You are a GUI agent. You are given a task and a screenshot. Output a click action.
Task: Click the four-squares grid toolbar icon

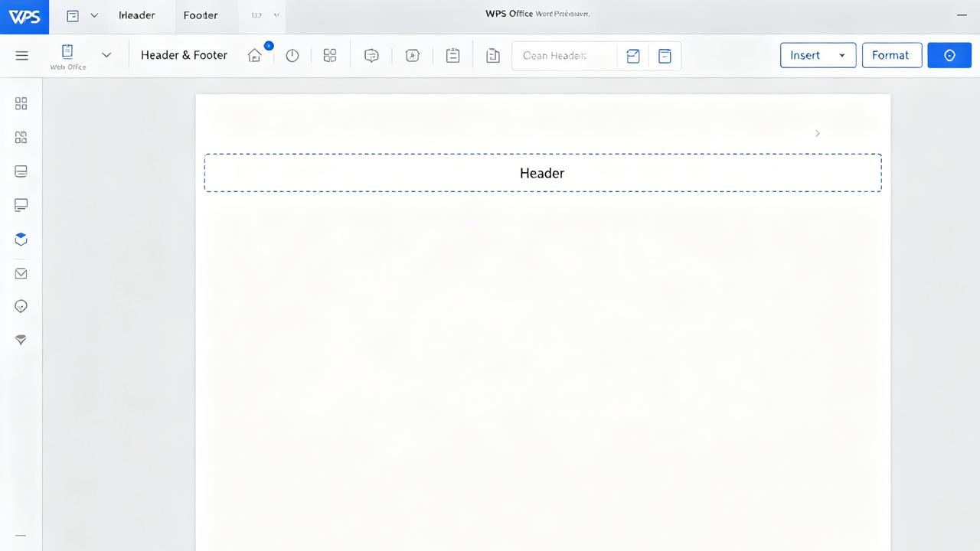(x=330, y=55)
